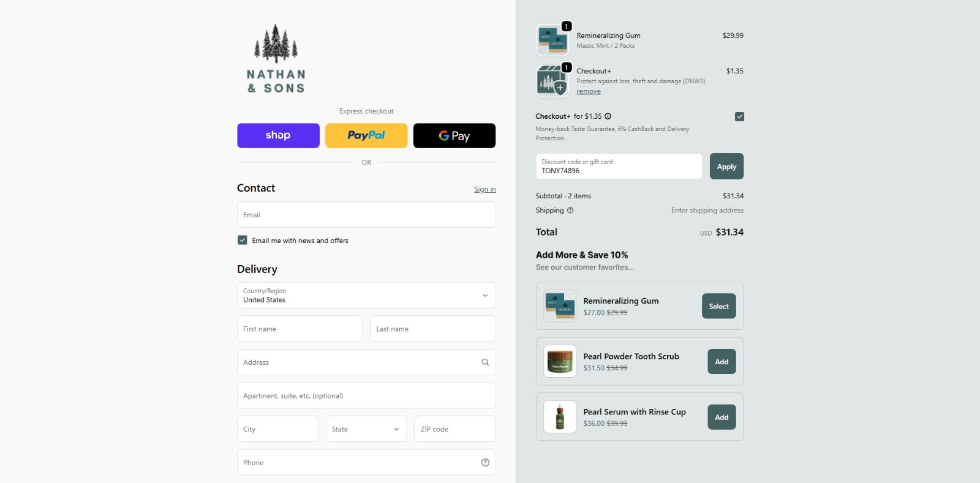
Task: Expand the State dropdown
Action: point(366,429)
